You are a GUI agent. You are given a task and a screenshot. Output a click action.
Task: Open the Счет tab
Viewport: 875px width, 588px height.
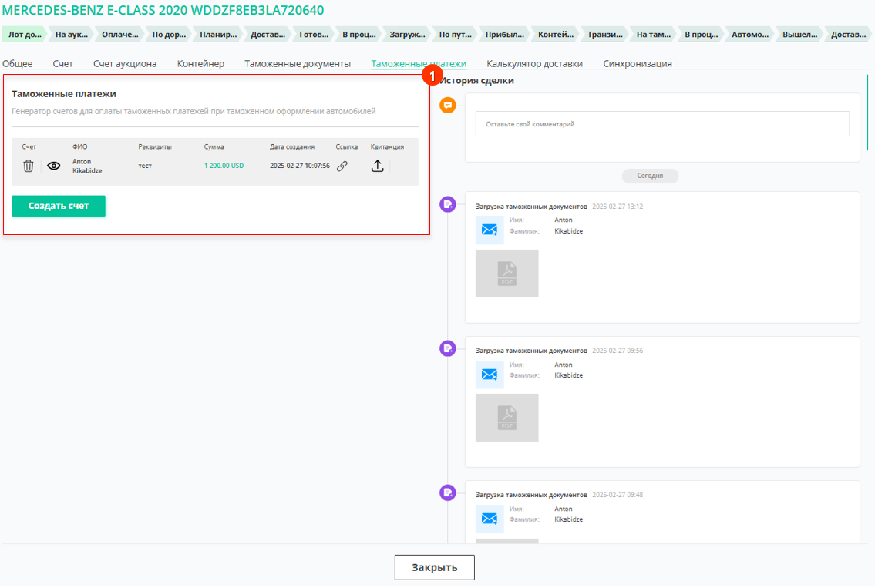tap(63, 64)
